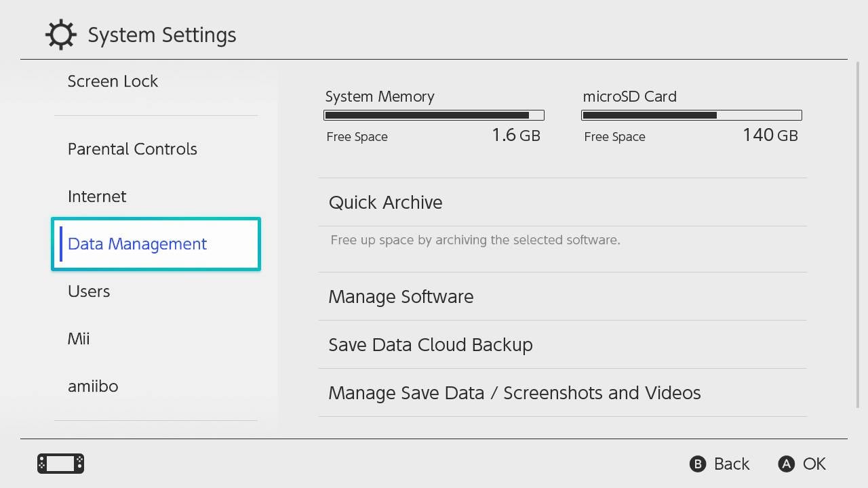The height and width of the screenshot is (488, 868).
Task: Open Manage Save Data / Screenshots and Videos
Action: (x=514, y=393)
